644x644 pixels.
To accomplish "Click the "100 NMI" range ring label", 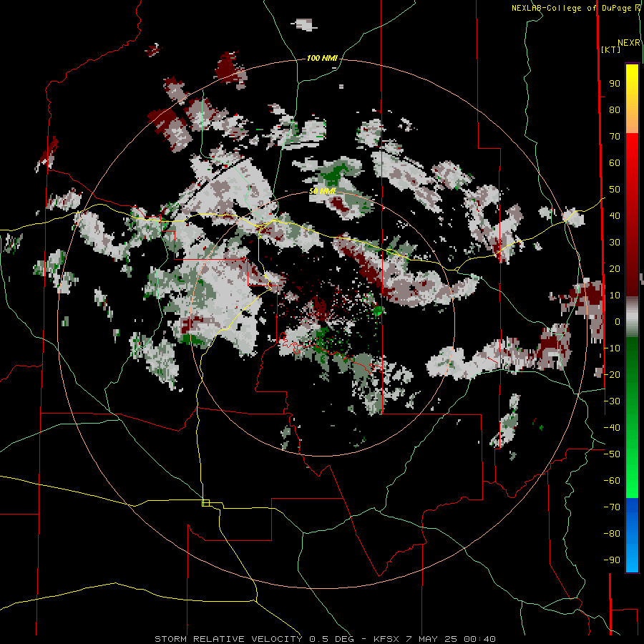I will [322, 59].
